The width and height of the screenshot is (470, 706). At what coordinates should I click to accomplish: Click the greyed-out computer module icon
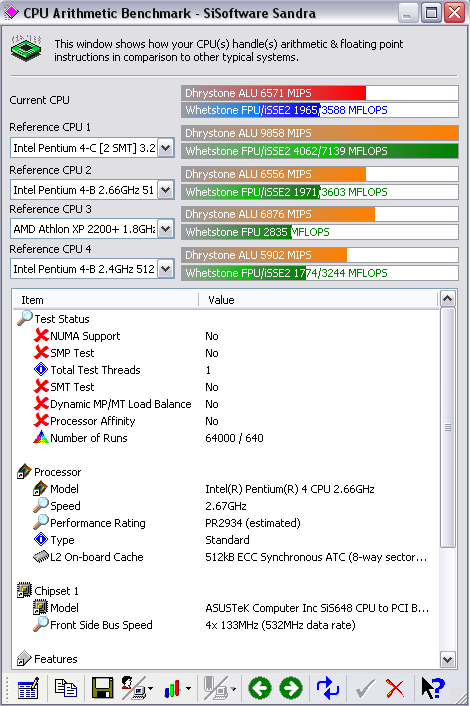click(x=216, y=688)
